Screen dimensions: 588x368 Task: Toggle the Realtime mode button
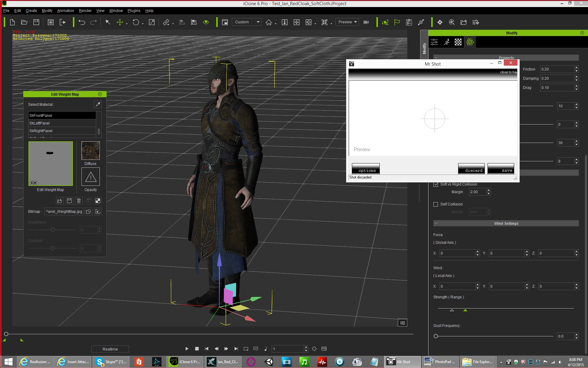click(110, 349)
